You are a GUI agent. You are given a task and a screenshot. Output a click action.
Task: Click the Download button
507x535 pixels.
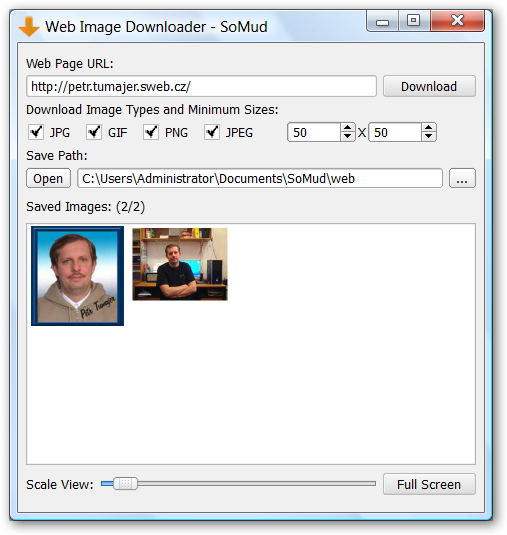(429, 86)
